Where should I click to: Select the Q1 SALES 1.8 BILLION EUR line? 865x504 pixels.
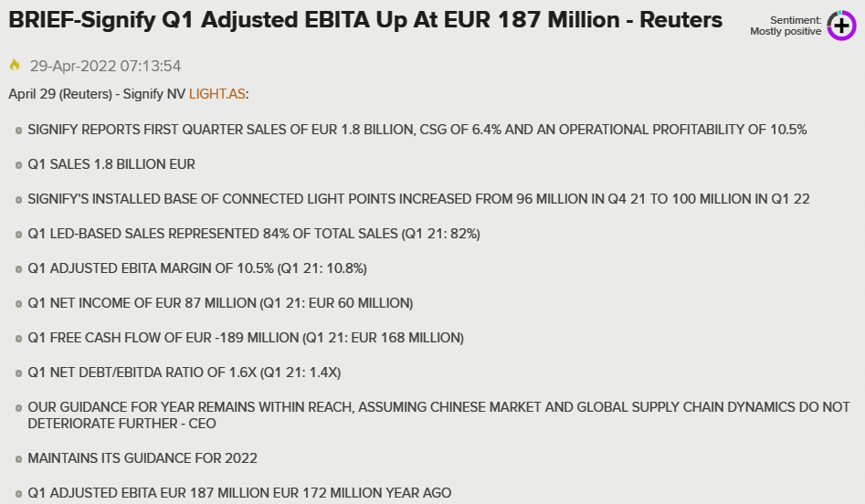click(111, 164)
